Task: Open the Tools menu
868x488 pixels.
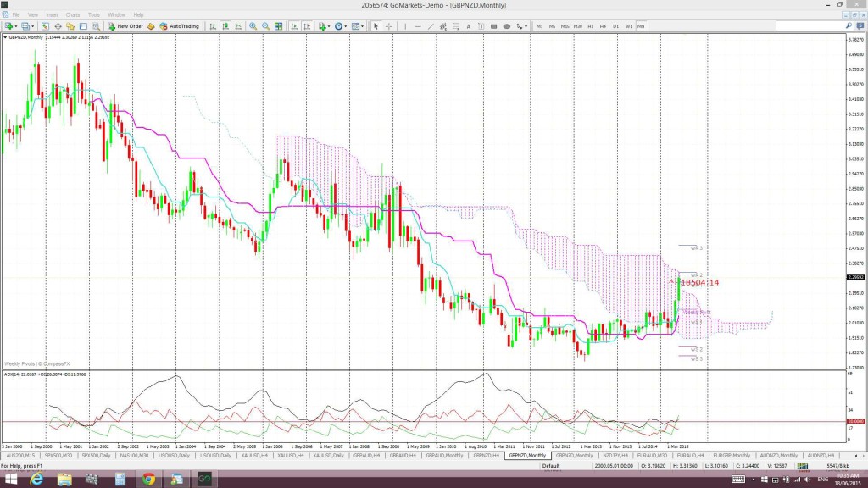Action: (x=94, y=15)
